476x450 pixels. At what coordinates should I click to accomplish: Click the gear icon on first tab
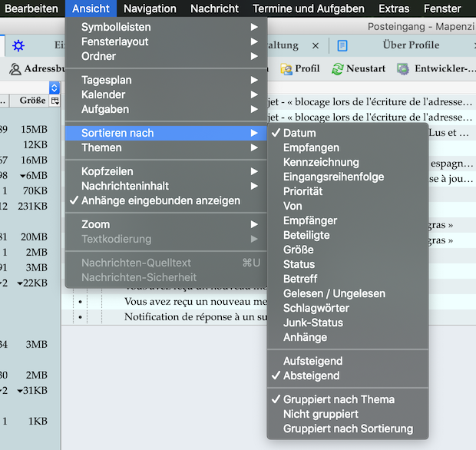(x=18, y=45)
